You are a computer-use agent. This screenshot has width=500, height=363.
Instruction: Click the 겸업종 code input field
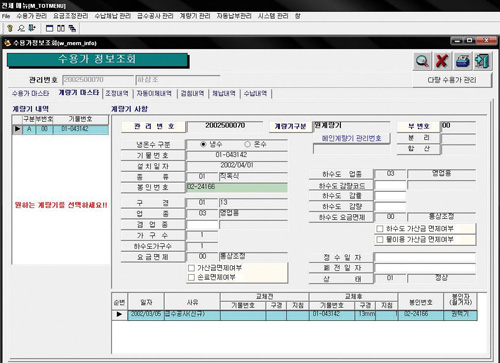click(x=202, y=225)
